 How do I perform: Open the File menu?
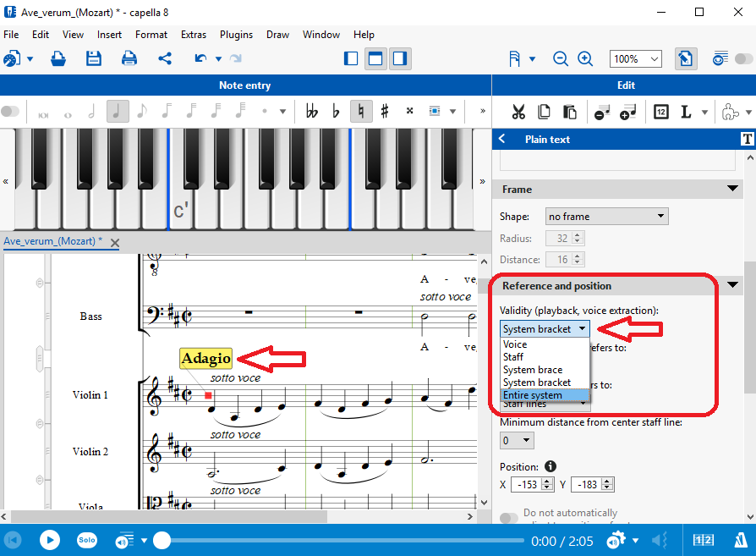click(x=11, y=35)
